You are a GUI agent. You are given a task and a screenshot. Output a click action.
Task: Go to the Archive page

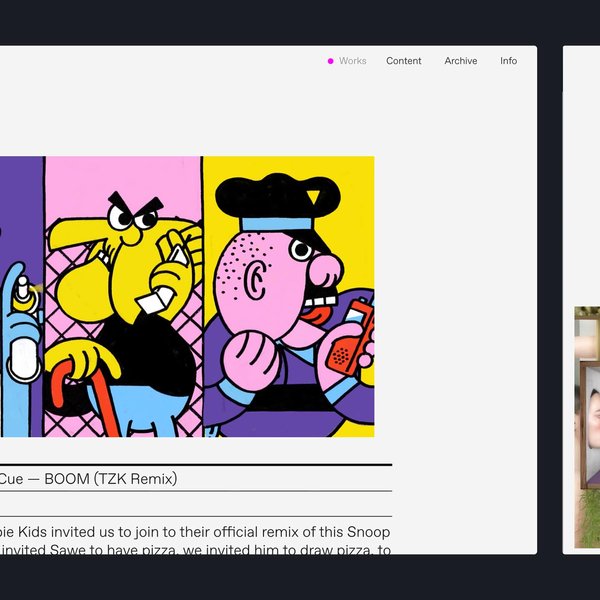(x=461, y=61)
